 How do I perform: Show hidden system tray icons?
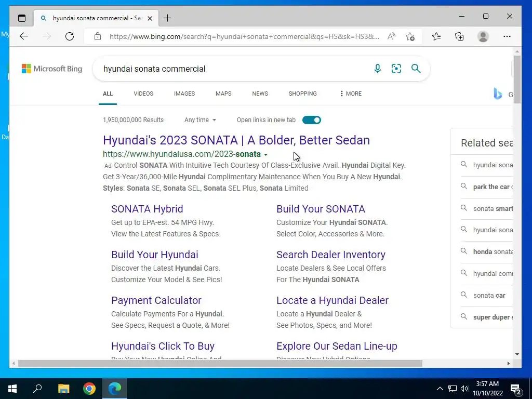click(440, 389)
